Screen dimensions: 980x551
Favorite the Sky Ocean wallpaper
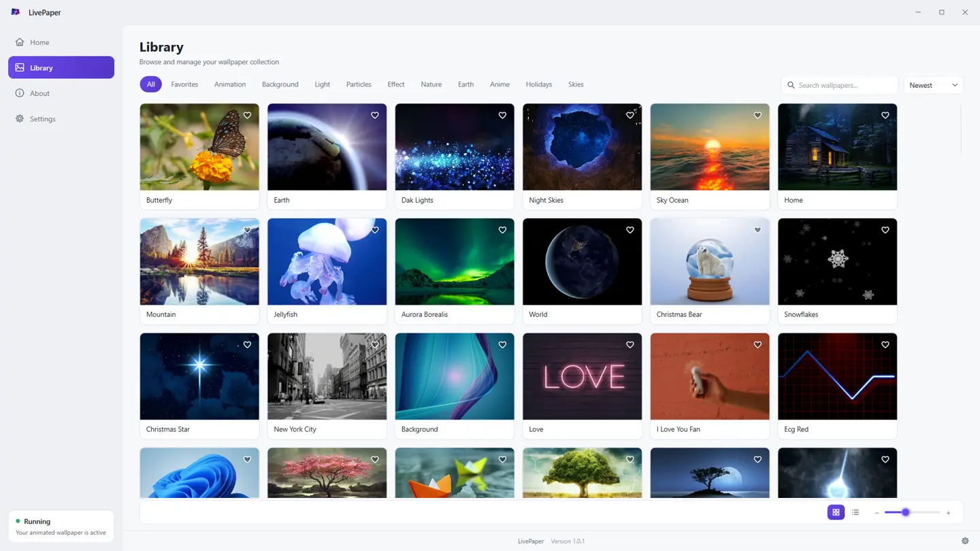click(x=757, y=116)
